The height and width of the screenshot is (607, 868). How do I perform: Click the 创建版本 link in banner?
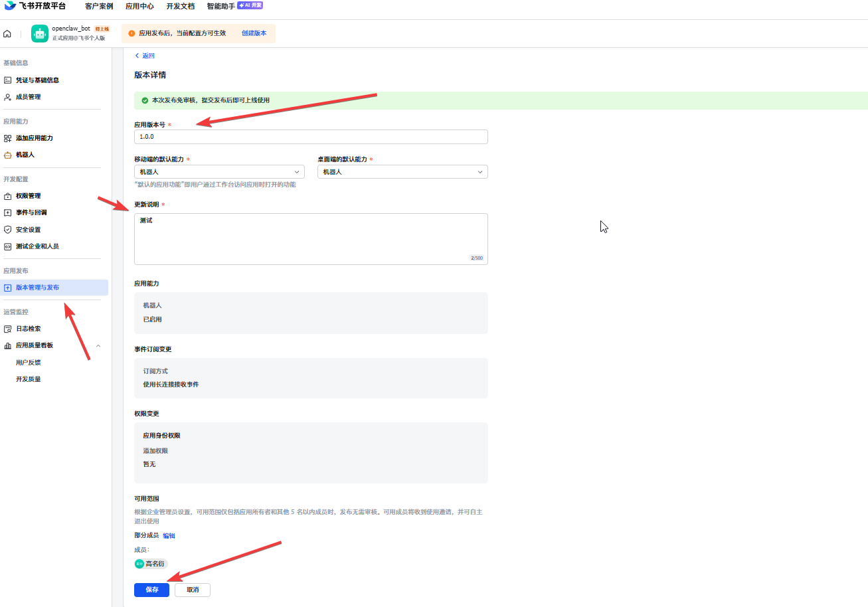coord(254,33)
